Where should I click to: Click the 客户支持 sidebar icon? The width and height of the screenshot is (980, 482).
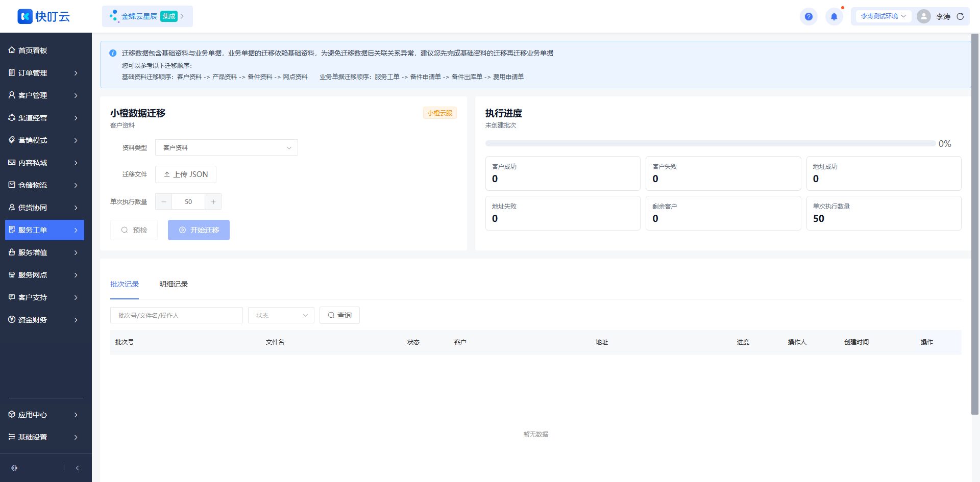point(12,297)
